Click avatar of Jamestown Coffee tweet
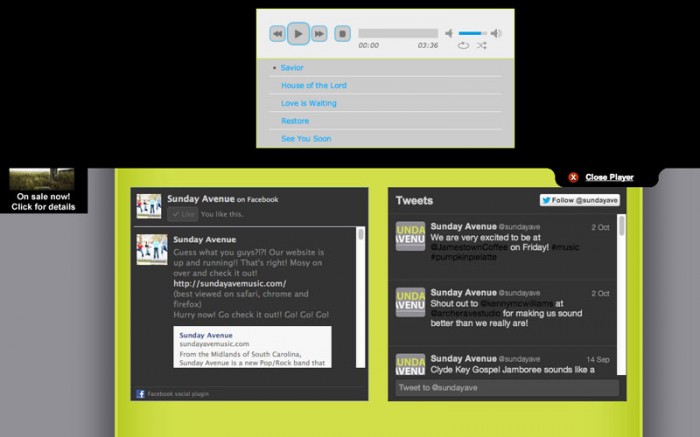The image size is (700, 437). [x=410, y=236]
